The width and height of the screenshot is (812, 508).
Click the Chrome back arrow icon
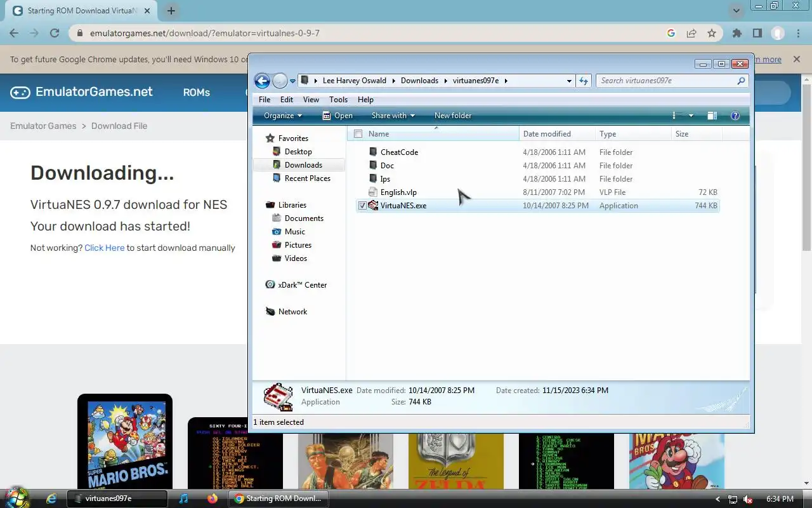(14, 33)
